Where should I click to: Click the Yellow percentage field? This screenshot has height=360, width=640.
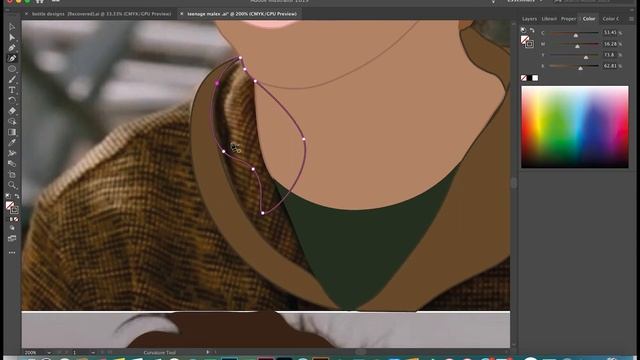click(610, 55)
